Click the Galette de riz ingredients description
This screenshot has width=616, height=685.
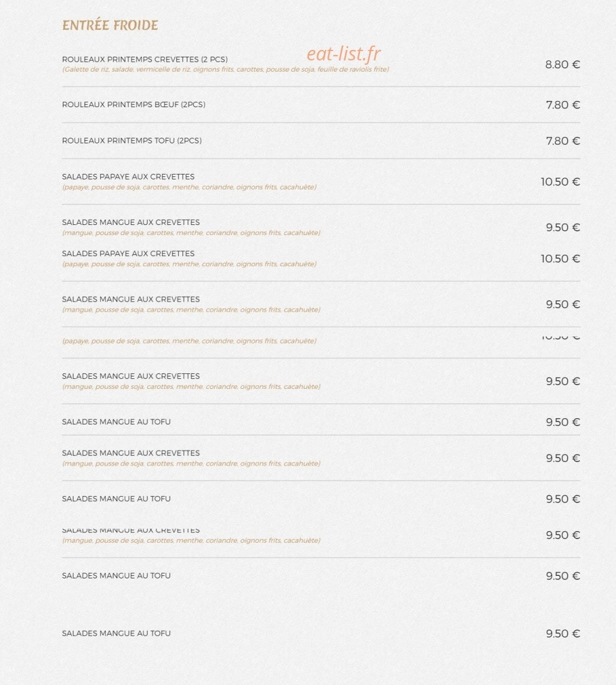point(225,69)
